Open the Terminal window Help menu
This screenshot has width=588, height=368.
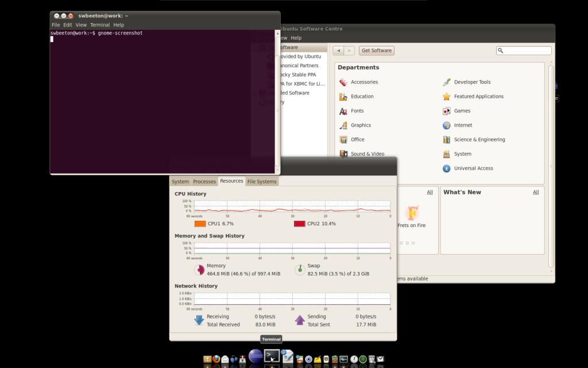pos(118,25)
